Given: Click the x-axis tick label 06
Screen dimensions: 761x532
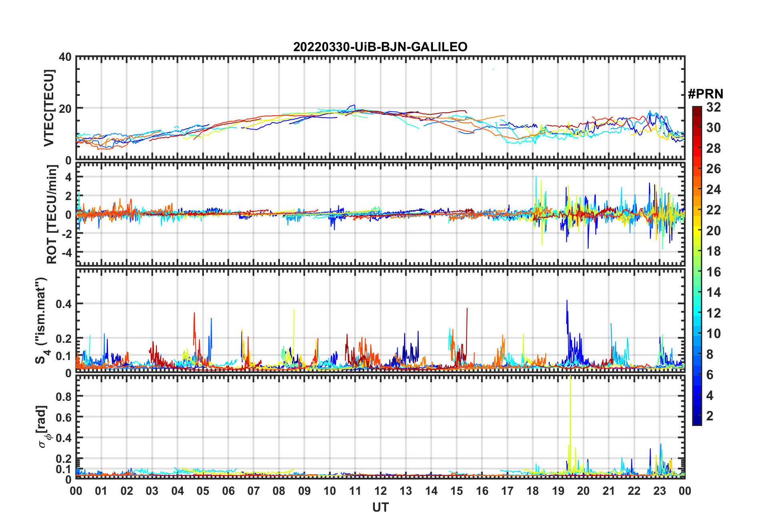Looking at the screenshot, I should click(228, 491).
